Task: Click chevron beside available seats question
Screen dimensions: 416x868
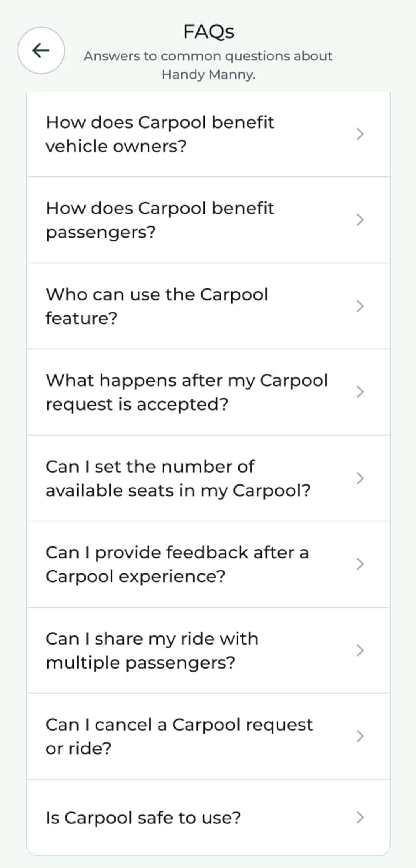Action: [x=360, y=478]
